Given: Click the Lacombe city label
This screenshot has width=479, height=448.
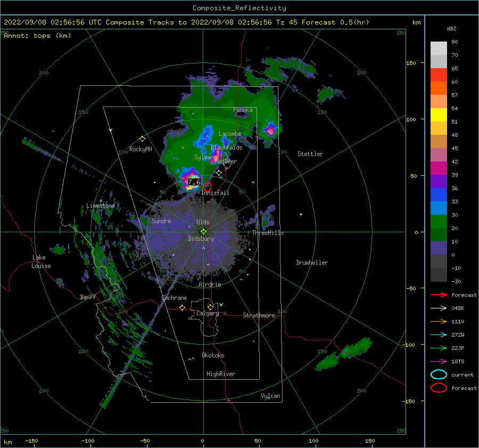Looking at the screenshot, I should [x=230, y=134].
